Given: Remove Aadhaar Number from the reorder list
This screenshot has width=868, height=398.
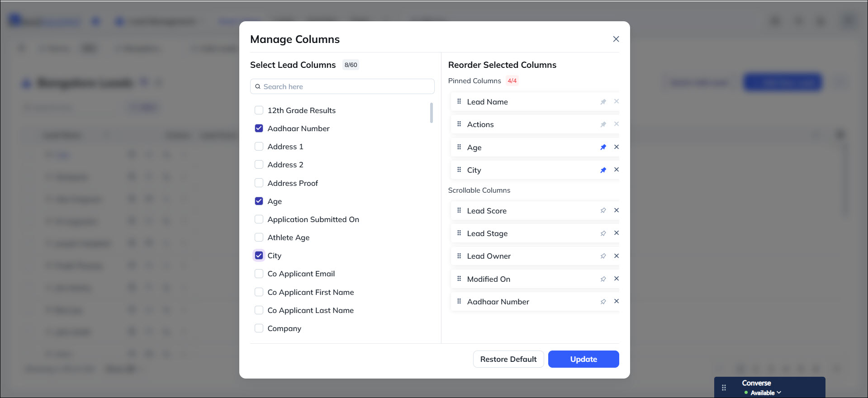Looking at the screenshot, I should click(617, 301).
